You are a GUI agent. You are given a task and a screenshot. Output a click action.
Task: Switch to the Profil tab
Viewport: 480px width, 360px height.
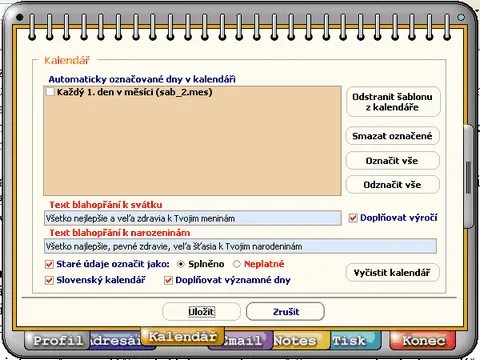pos(58,340)
